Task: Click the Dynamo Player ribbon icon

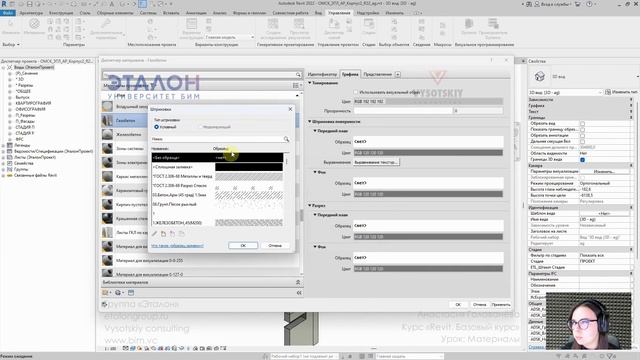Action: click(x=493, y=24)
